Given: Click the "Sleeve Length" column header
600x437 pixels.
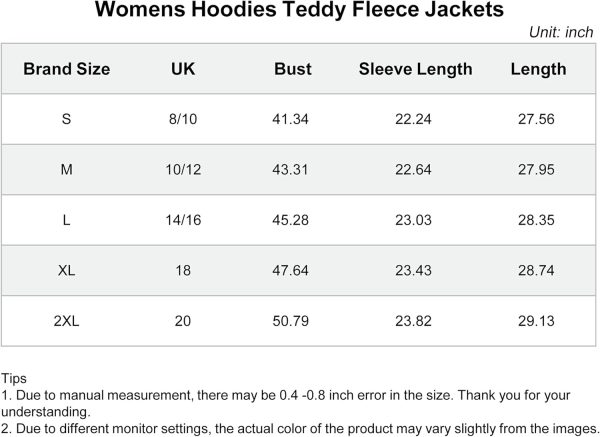Looking at the screenshot, I should click(x=415, y=70).
